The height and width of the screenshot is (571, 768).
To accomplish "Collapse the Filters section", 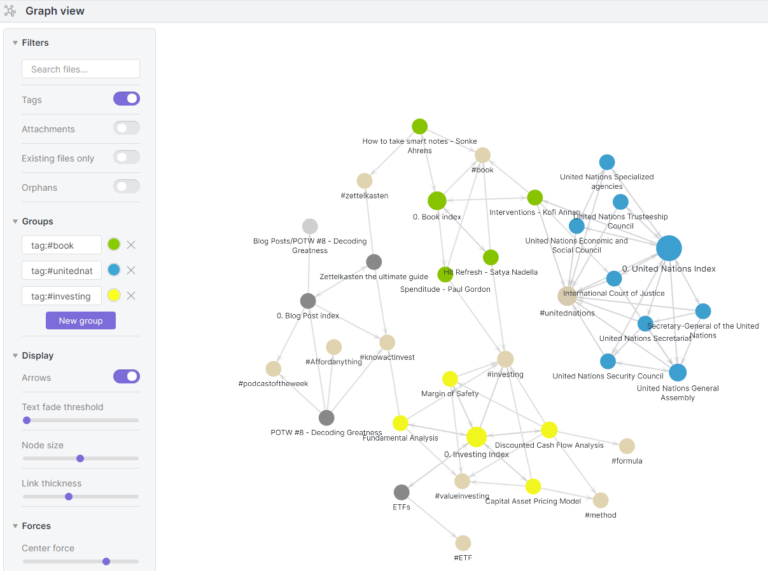I will pyautogui.click(x=15, y=43).
